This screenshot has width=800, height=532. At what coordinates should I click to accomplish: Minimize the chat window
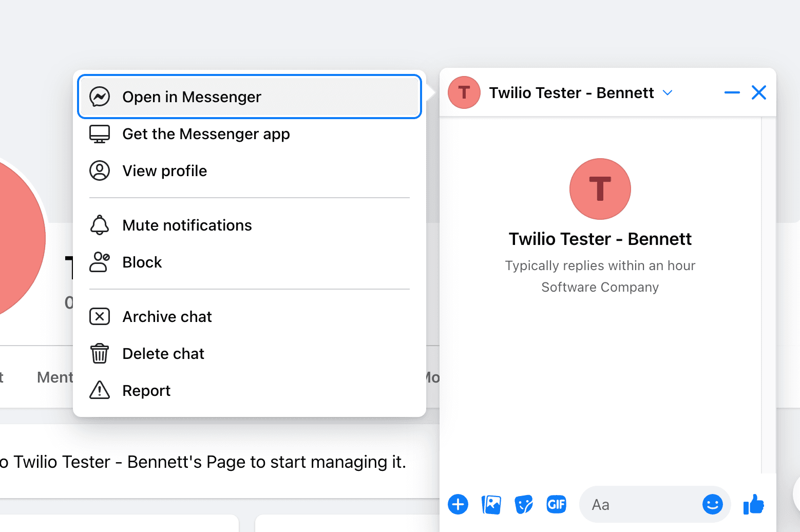pyautogui.click(x=732, y=93)
